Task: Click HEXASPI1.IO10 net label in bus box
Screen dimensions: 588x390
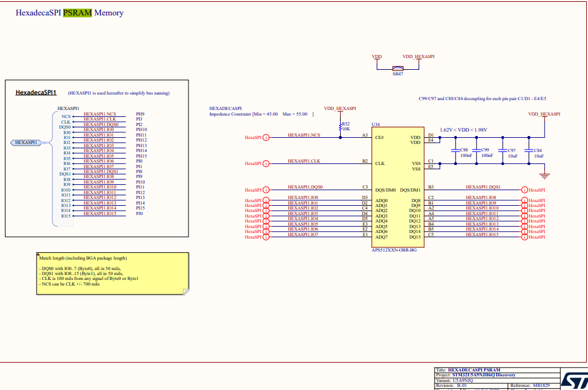Action: tap(100, 187)
